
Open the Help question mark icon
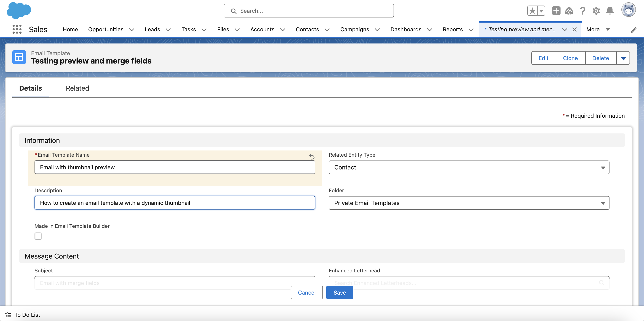582,11
